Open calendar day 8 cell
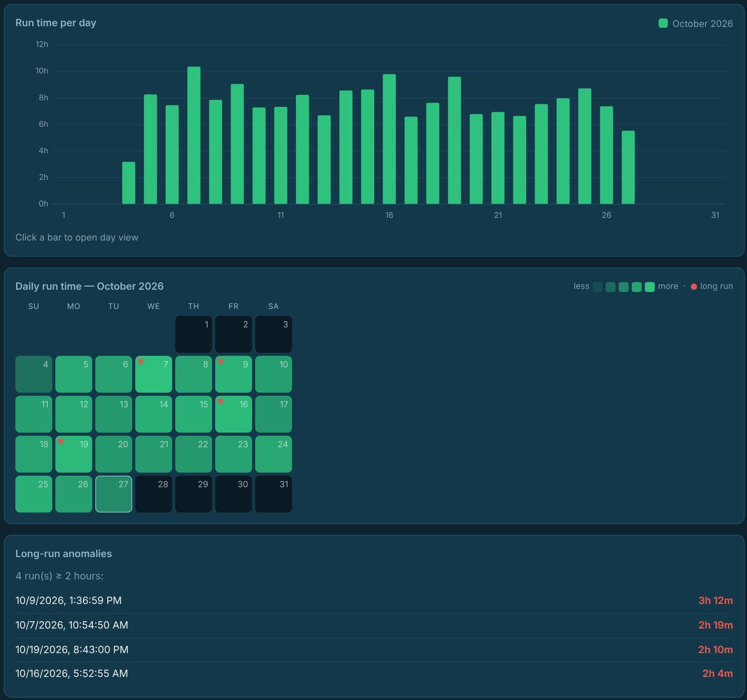This screenshot has width=747, height=700. point(194,374)
